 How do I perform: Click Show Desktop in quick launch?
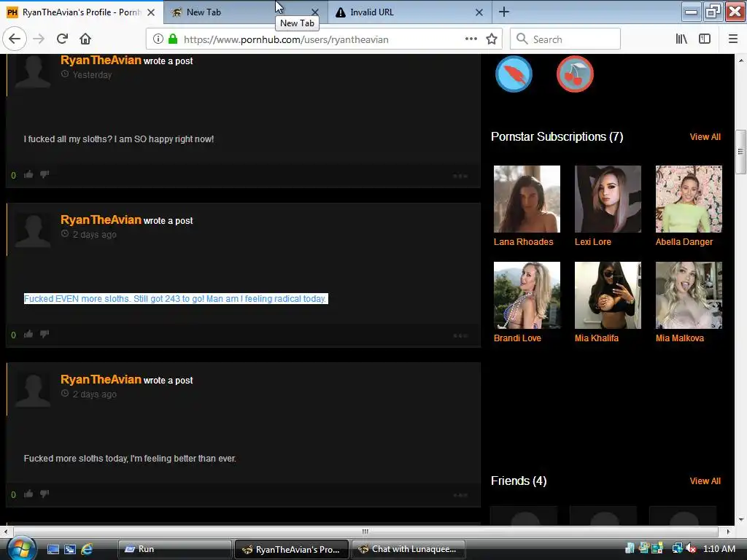tap(53, 549)
